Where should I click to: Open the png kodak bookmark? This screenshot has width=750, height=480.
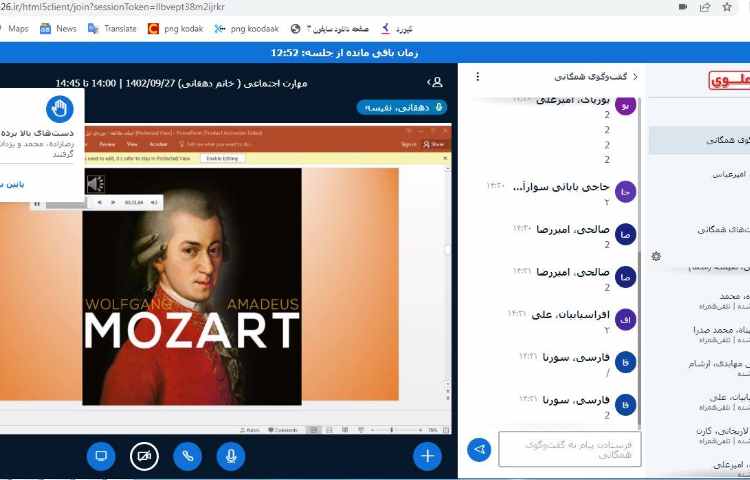[x=176, y=29]
